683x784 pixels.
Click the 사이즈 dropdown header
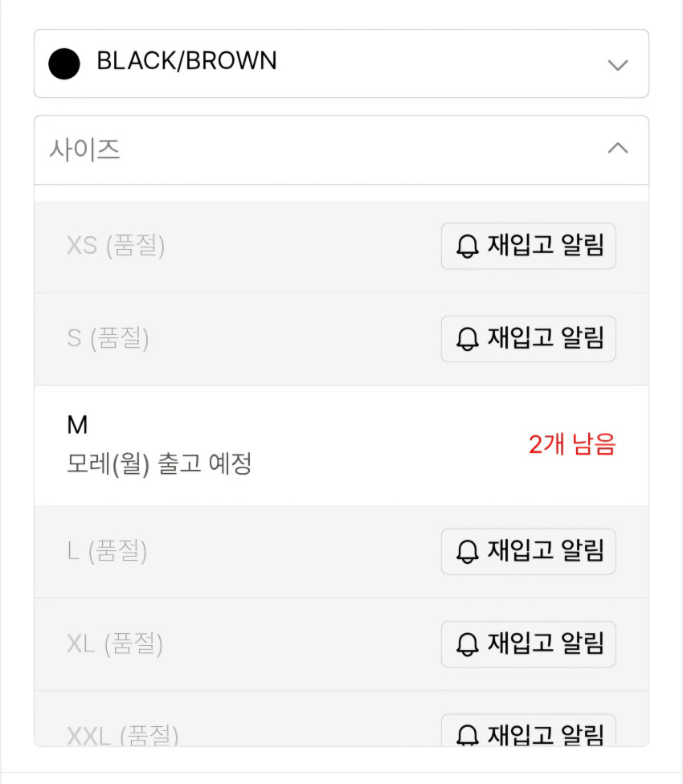coord(341,149)
